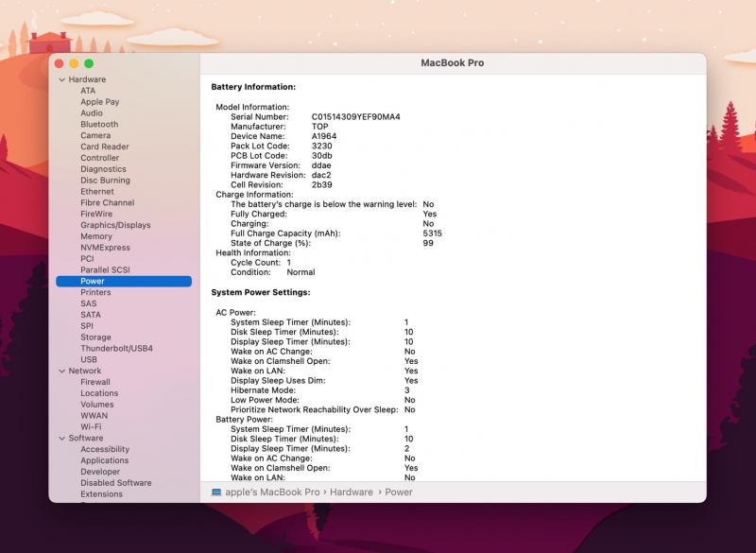Viewport: 756px width, 553px height.
Task: Click the yellow minimize window button
Action: tap(74, 63)
